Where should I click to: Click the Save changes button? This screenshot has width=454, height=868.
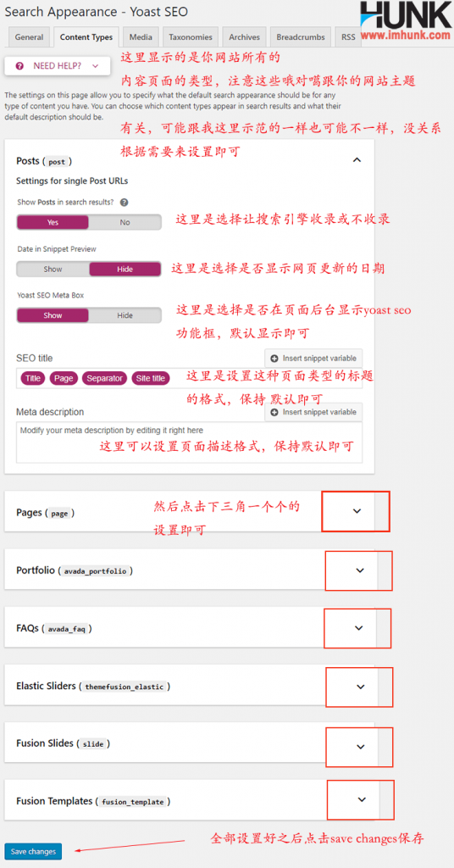[33, 851]
